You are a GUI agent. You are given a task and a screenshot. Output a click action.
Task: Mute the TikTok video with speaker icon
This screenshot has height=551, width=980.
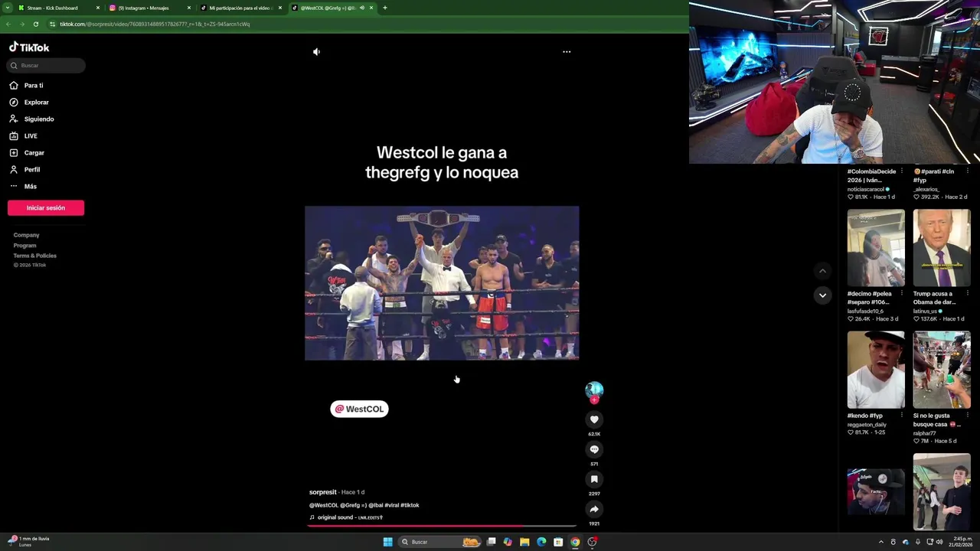(316, 52)
